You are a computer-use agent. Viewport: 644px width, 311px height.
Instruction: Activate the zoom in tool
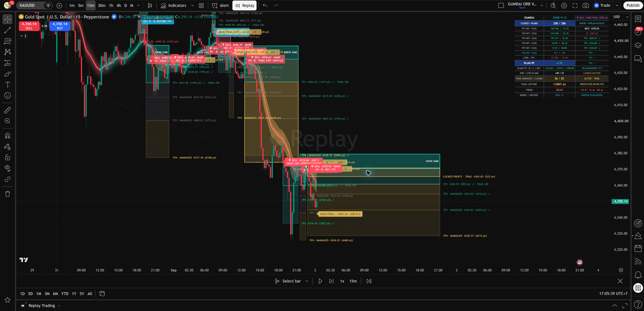click(x=8, y=121)
